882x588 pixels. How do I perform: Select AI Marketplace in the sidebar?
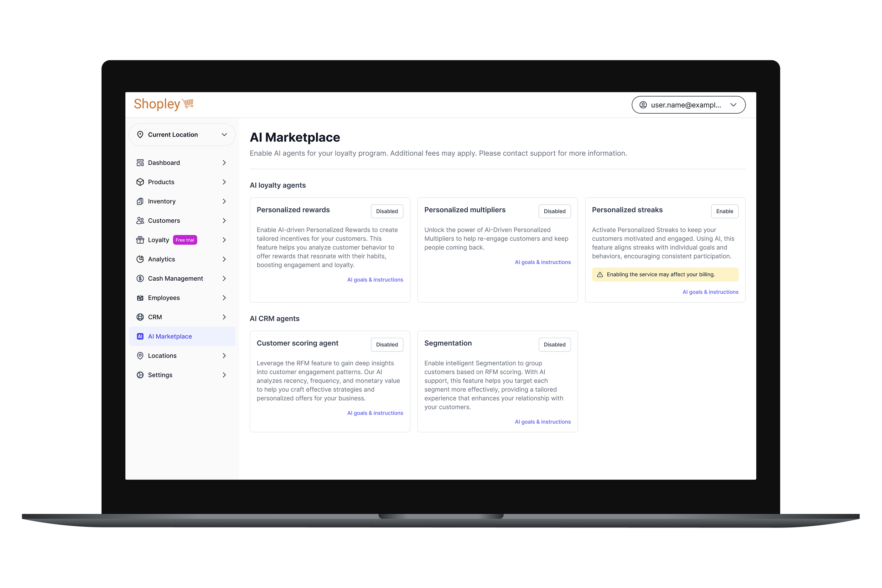pyautogui.click(x=170, y=336)
